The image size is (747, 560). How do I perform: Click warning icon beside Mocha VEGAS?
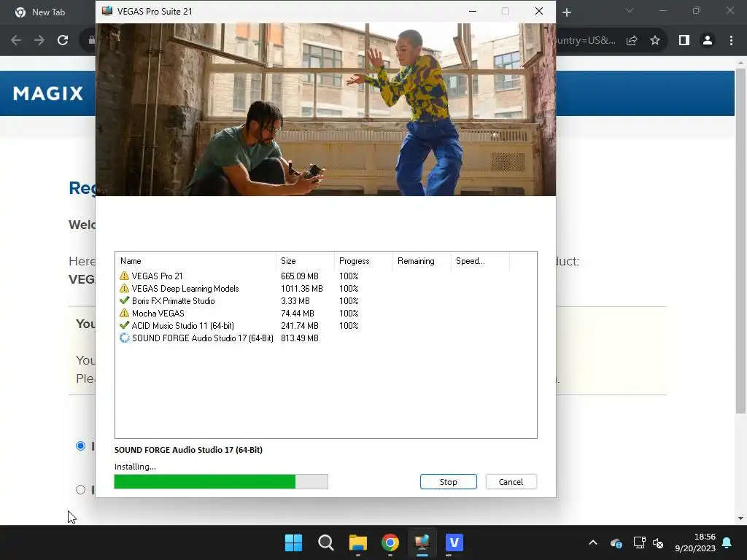[124, 314]
